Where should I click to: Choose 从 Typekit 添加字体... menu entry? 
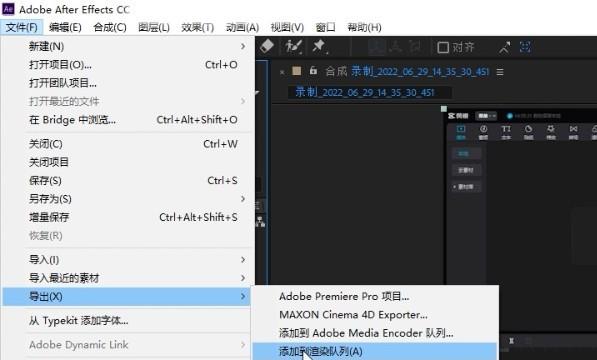(126, 320)
